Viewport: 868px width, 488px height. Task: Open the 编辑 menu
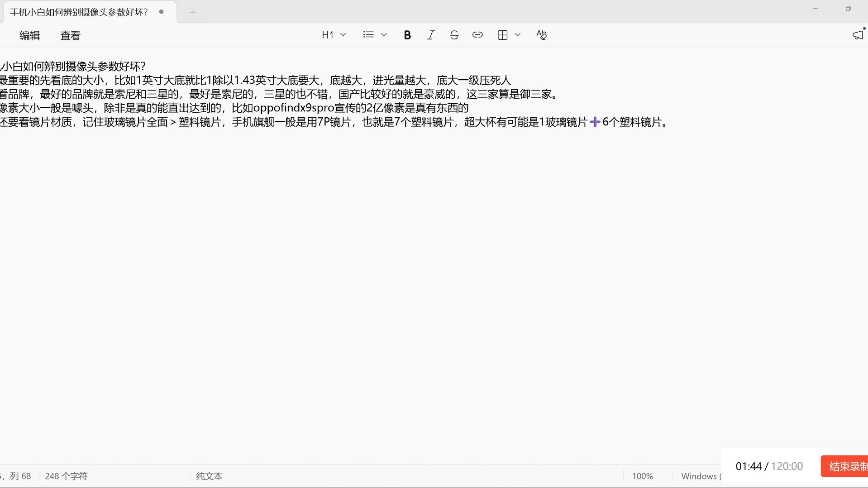(30, 35)
